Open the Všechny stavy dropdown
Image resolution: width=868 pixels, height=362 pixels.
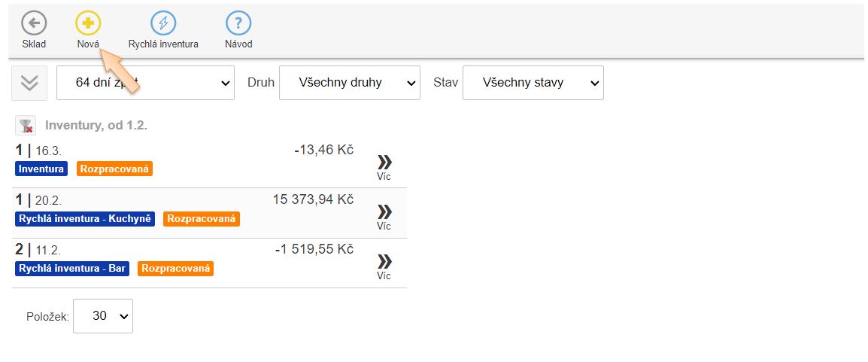pos(533,83)
